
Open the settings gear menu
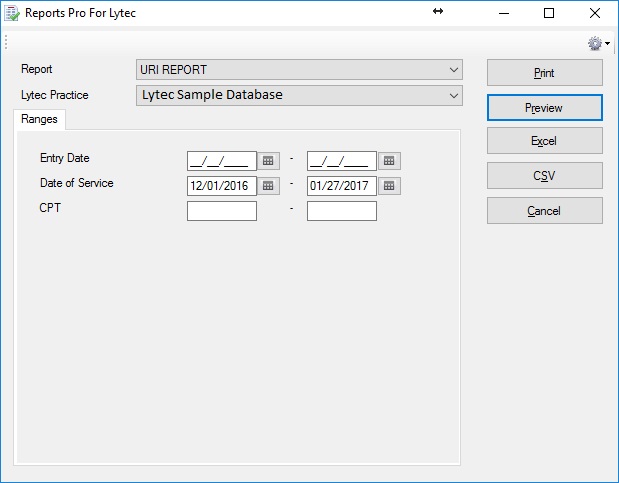point(598,43)
